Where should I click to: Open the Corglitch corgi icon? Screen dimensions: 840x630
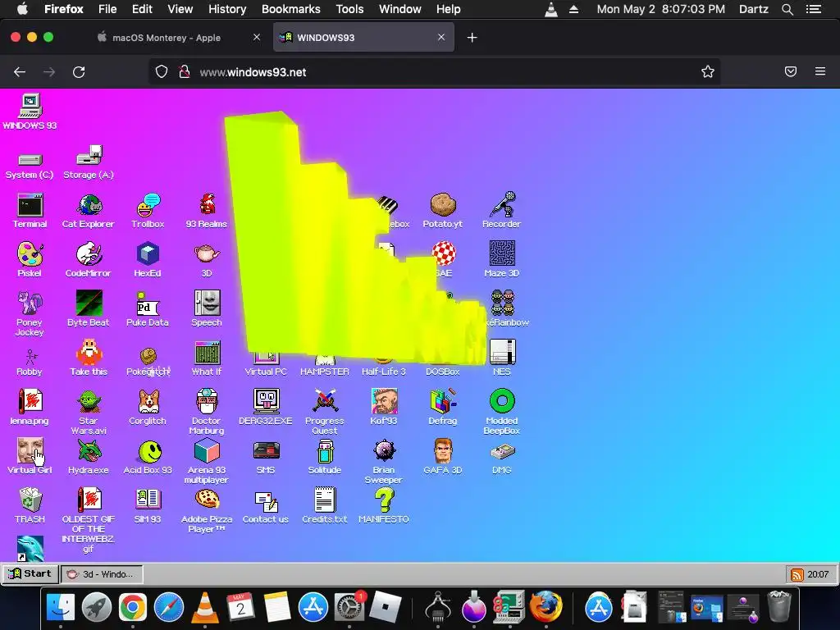click(148, 401)
